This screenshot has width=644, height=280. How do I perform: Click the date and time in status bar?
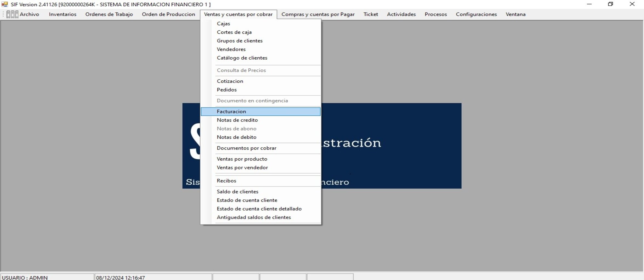coord(120,278)
